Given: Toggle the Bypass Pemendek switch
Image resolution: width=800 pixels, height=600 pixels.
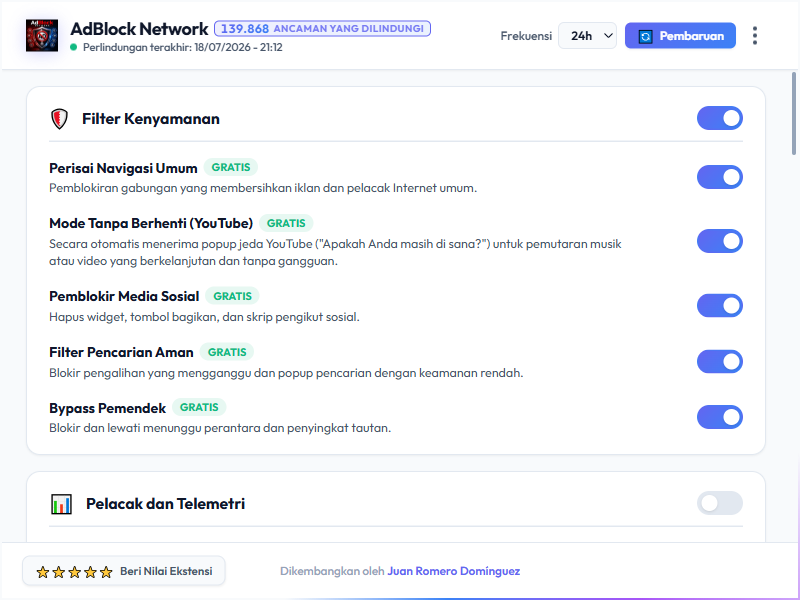Looking at the screenshot, I should [719, 417].
